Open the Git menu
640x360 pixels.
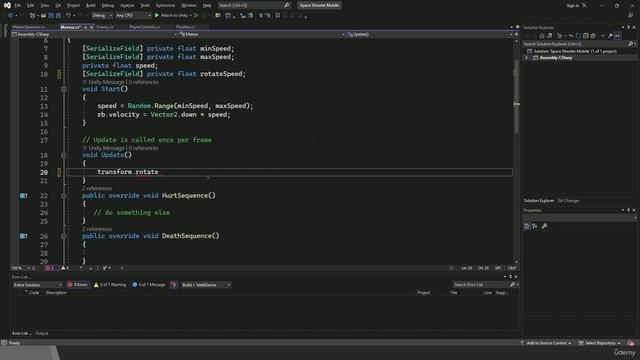click(x=58, y=5)
